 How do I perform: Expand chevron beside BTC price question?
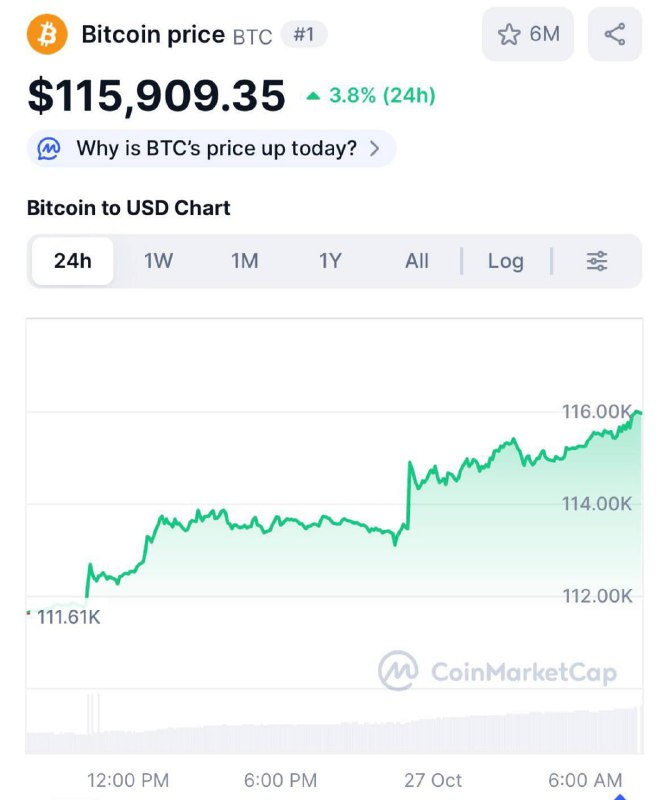coord(375,149)
